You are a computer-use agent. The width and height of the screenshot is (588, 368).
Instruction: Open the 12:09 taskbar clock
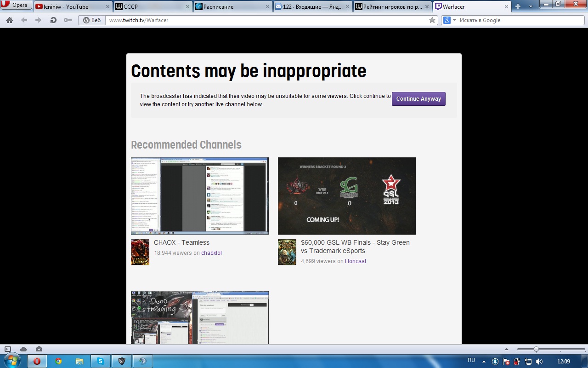(563, 362)
